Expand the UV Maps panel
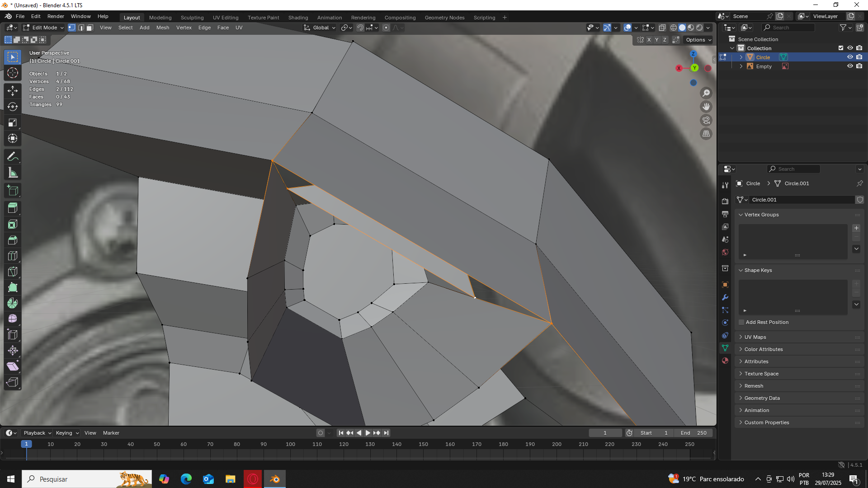Screen dimensions: 868x488 coord(755,337)
